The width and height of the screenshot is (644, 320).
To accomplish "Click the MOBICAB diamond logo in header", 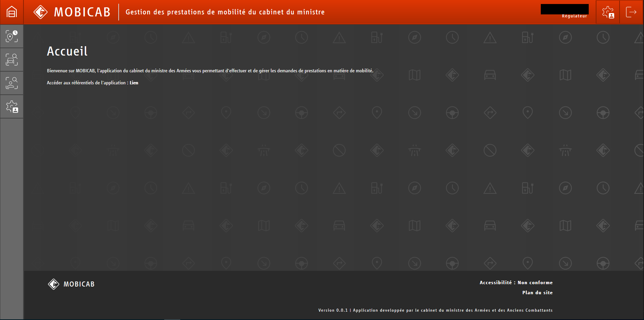I will click(41, 12).
